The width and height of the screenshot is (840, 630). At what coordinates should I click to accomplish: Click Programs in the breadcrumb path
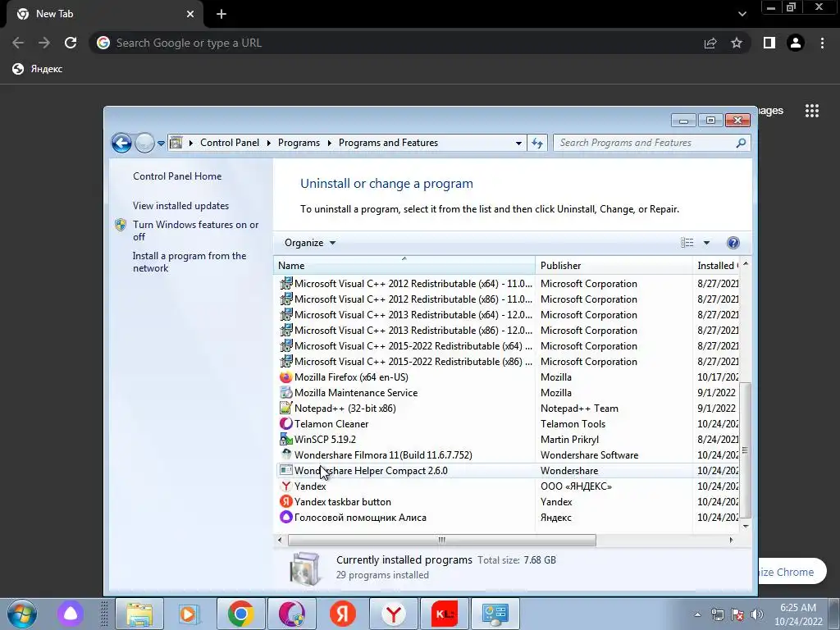pyautogui.click(x=299, y=143)
